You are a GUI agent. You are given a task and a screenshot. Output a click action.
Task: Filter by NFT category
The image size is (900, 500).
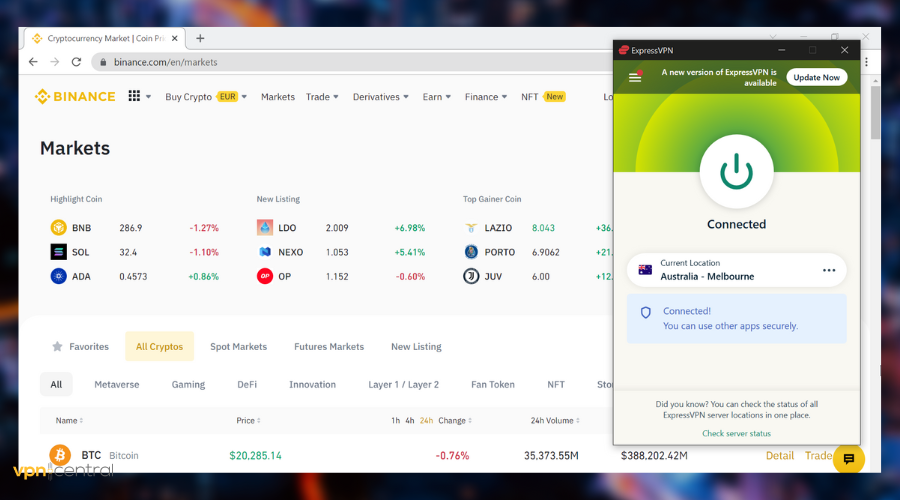[556, 385]
